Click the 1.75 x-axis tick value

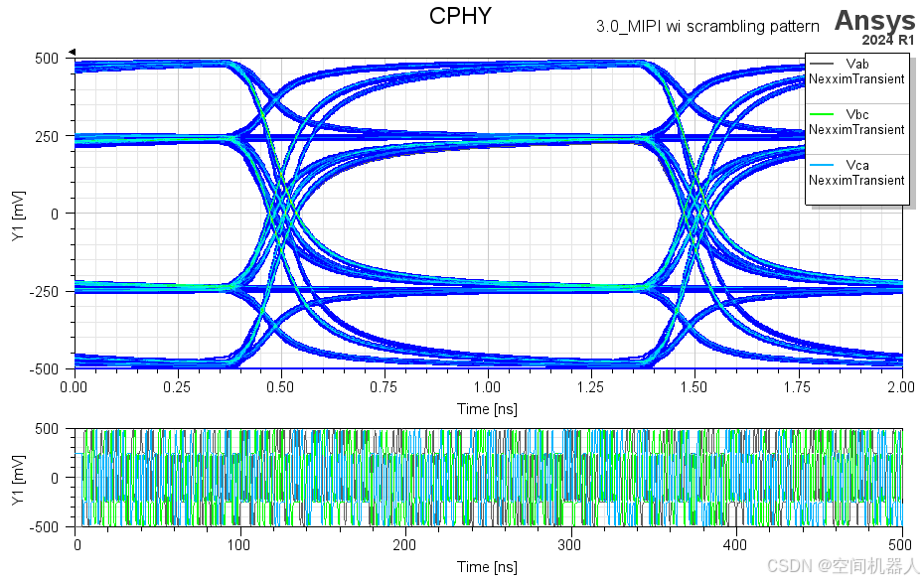pyautogui.click(x=797, y=387)
